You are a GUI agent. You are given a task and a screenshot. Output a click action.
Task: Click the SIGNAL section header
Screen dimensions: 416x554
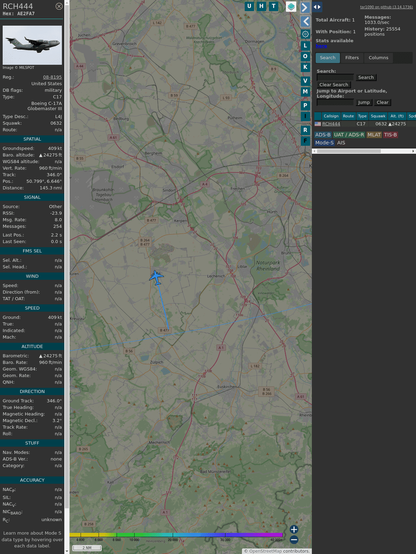point(32,197)
